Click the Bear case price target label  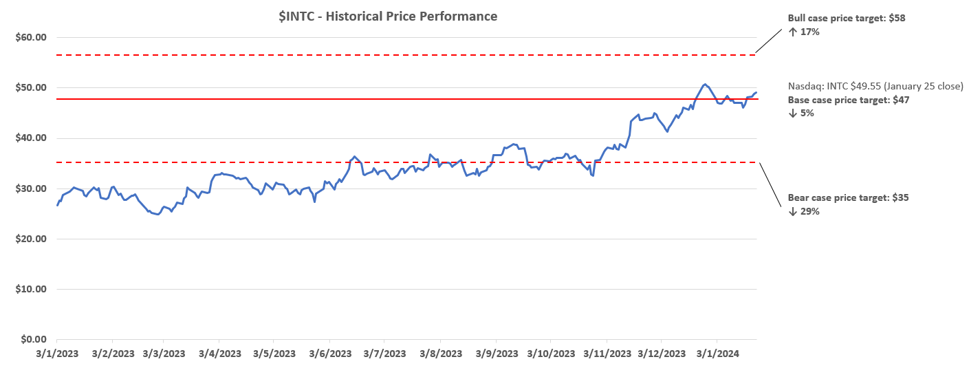[848, 198]
